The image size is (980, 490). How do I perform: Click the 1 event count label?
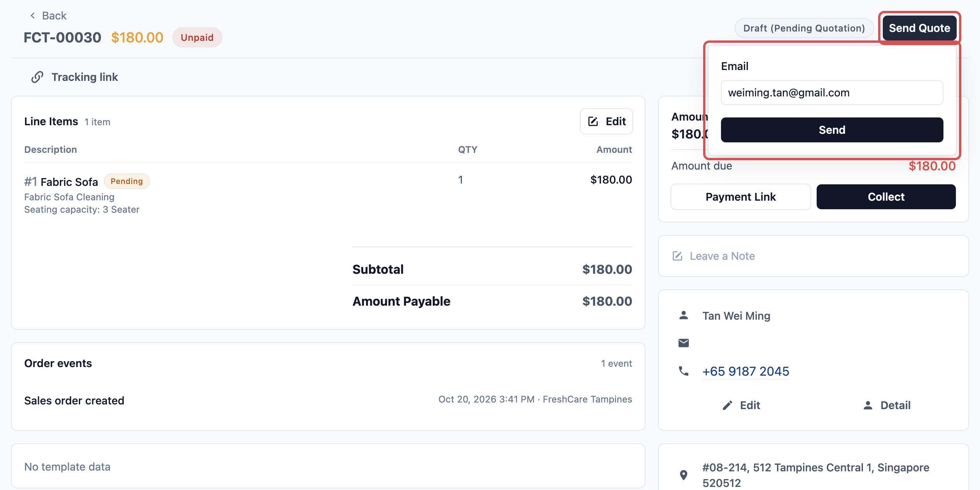616,364
